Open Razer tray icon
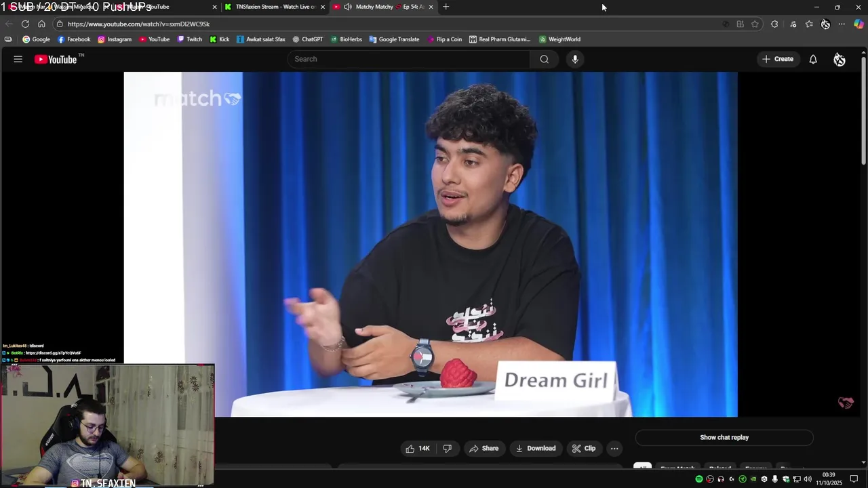This screenshot has width=868, height=488. [x=743, y=479]
